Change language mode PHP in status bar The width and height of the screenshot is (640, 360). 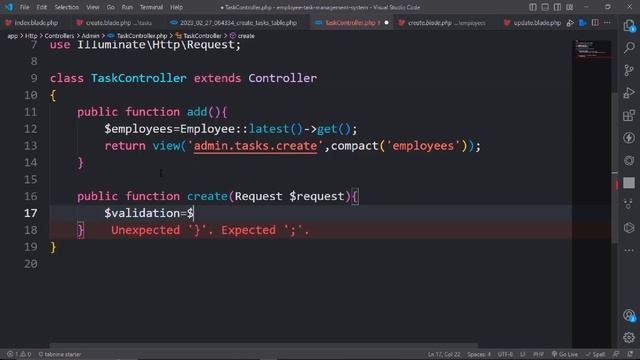[x=538, y=354]
